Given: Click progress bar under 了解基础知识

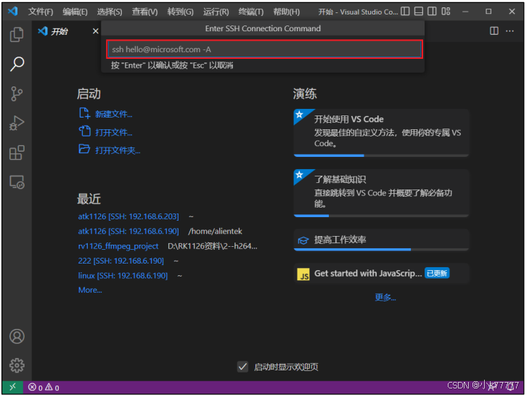Looking at the screenshot, I should tap(381, 216).
